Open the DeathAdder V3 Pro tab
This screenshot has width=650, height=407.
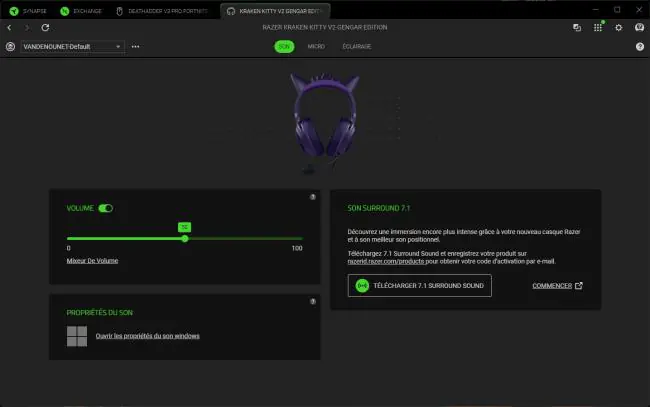(x=162, y=11)
